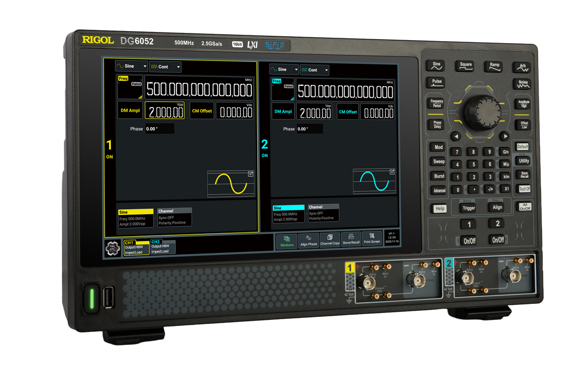Push the Default key
The height and width of the screenshot is (376, 588).
(523, 147)
